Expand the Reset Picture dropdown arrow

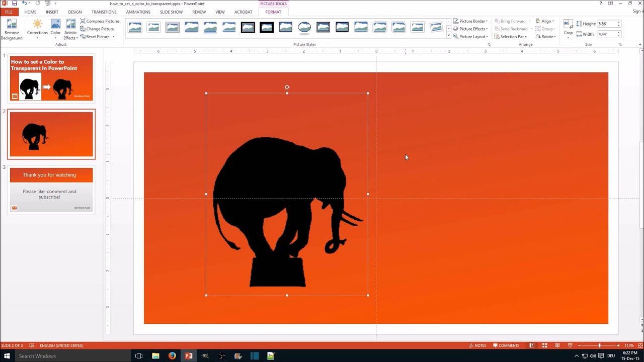point(113,37)
